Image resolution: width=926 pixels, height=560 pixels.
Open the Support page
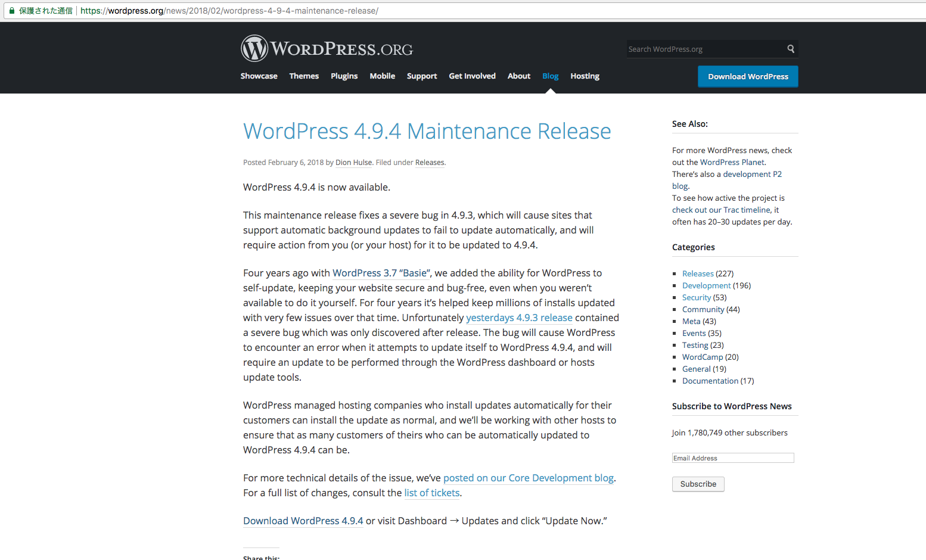point(422,76)
